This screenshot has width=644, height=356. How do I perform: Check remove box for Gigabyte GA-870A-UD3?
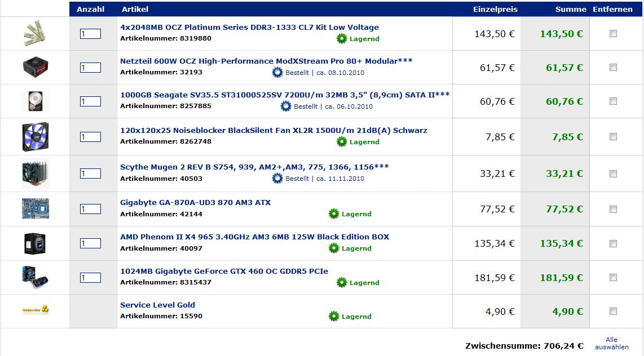(613, 209)
